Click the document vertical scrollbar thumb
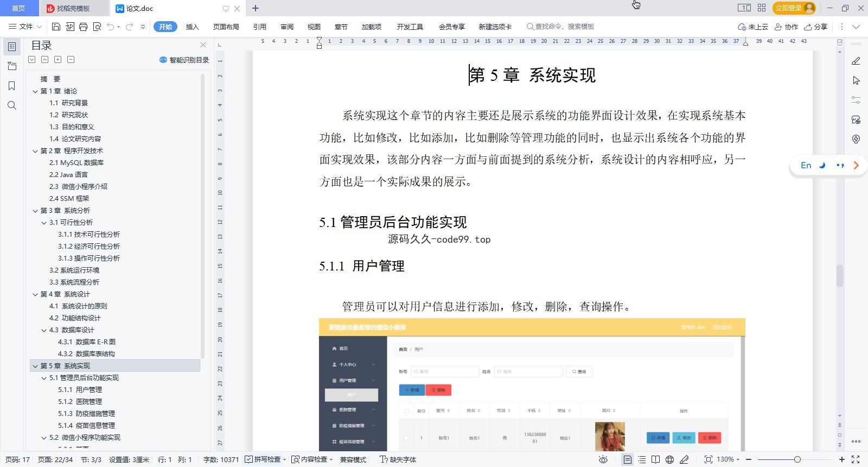Screen dimensions: 868x467 point(840,275)
